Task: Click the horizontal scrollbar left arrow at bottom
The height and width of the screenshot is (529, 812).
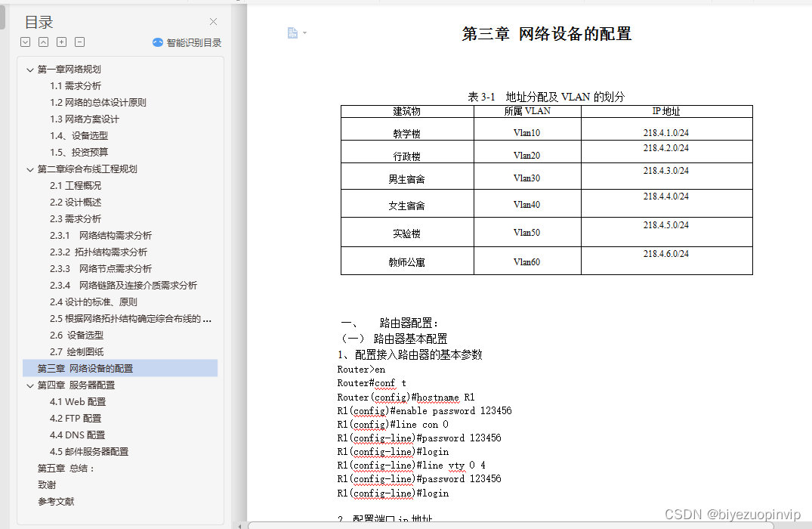Action: (x=239, y=526)
